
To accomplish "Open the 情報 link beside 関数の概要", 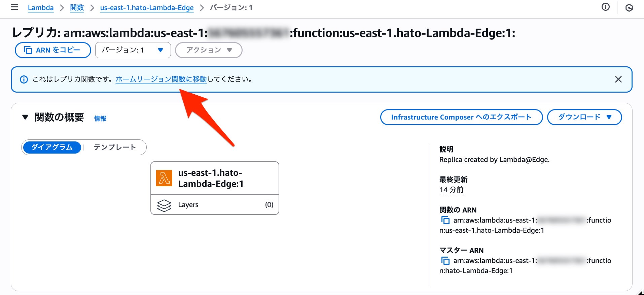I will pyautogui.click(x=100, y=119).
